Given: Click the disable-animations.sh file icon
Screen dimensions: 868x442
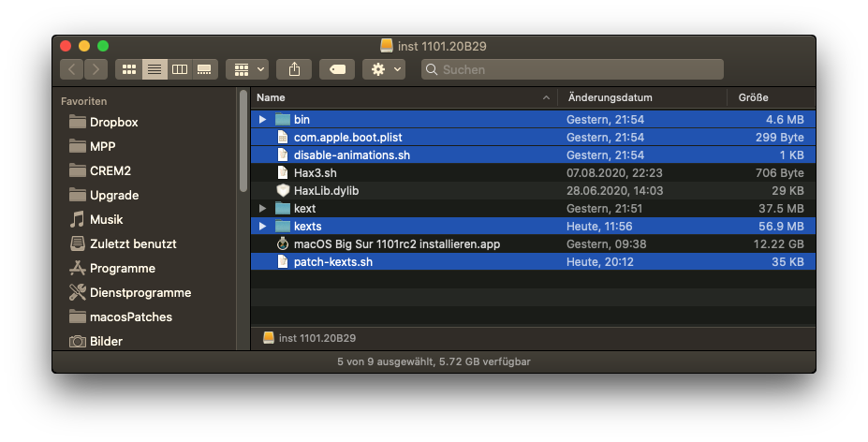Looking at the screenshot, I should [283, 155].
